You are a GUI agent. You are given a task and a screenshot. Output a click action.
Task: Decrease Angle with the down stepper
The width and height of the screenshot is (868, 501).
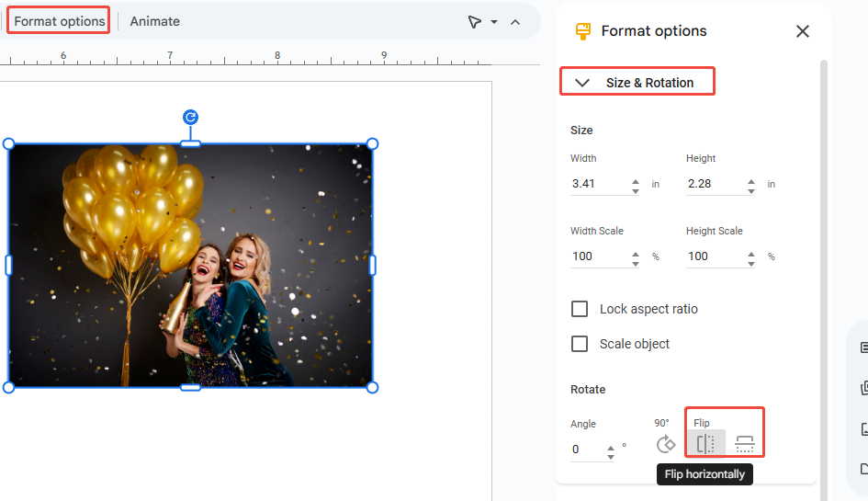(611, 457)
